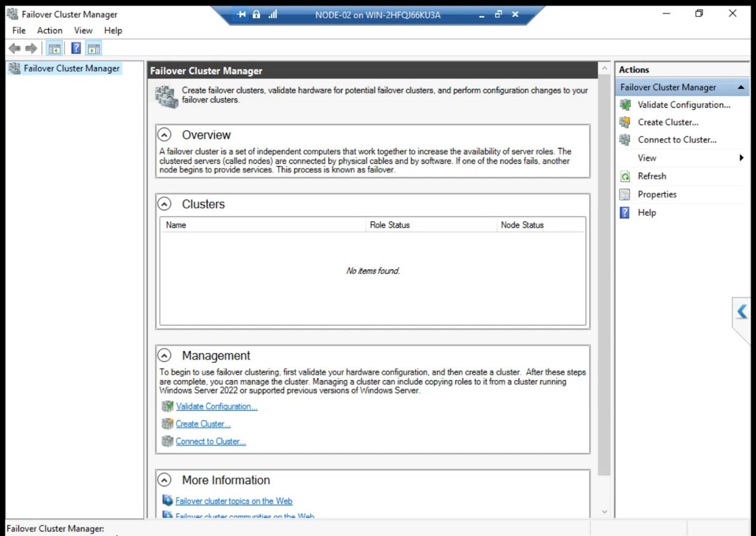
Task: Collapse the Management section
Action: (164, 355)
